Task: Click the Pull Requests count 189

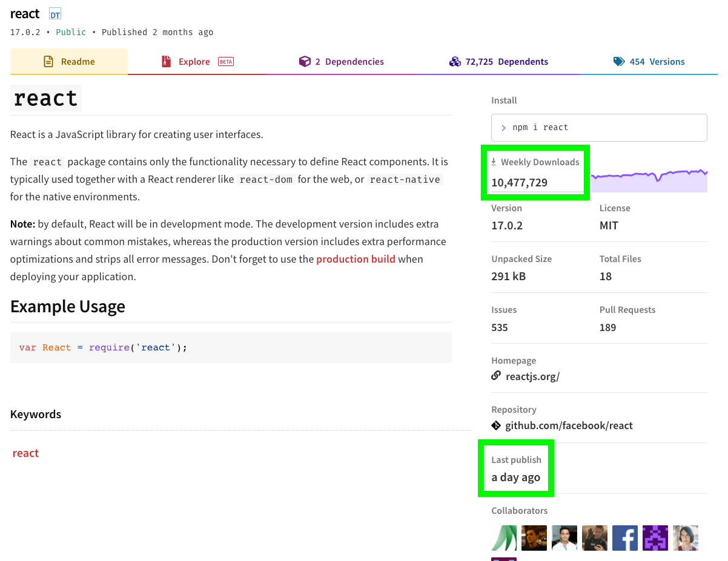Action: point(607,327)
